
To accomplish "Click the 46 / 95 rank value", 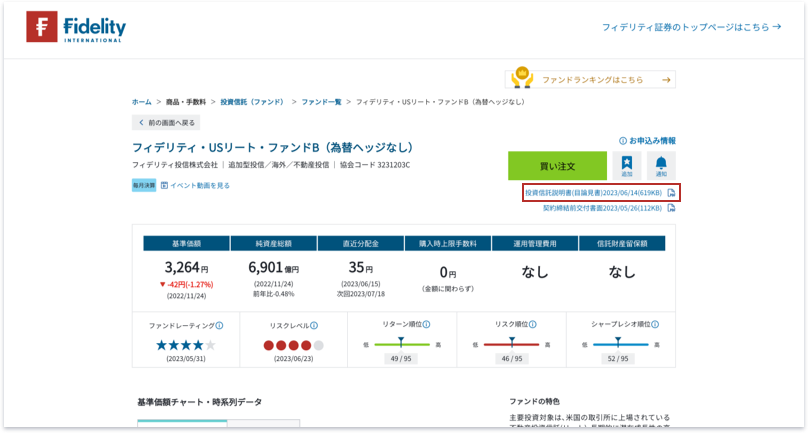I will point(512,359).
